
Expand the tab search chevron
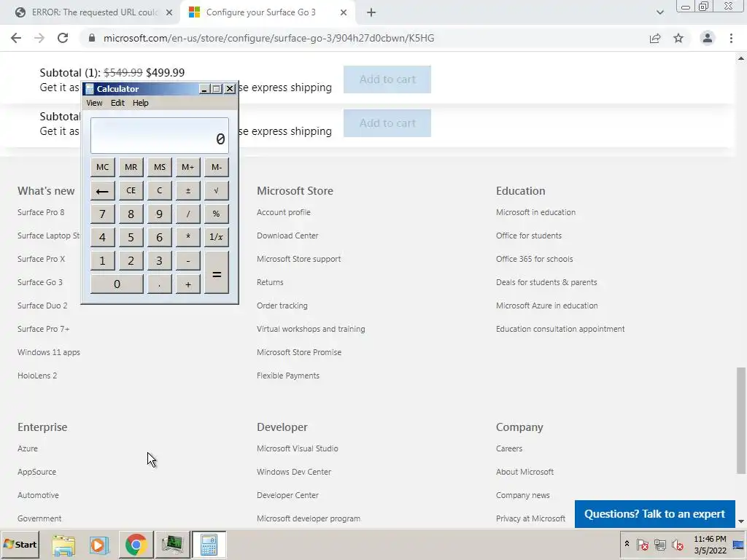tap(659, 12)
